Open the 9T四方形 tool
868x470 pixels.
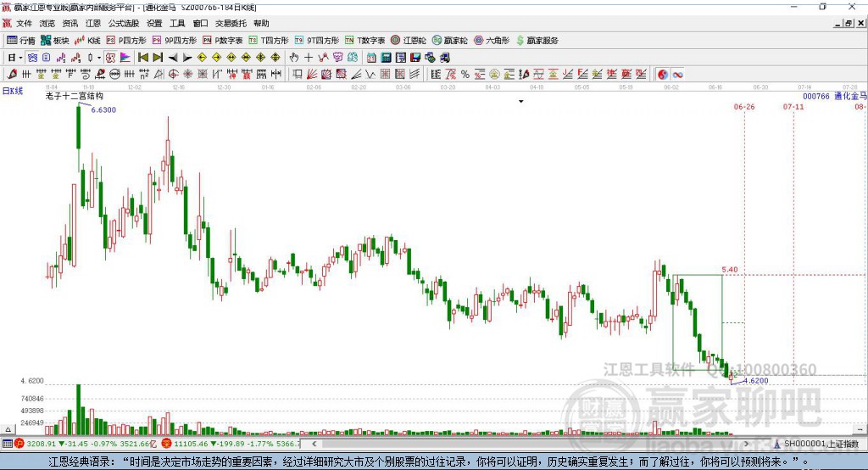coord(317,41)
